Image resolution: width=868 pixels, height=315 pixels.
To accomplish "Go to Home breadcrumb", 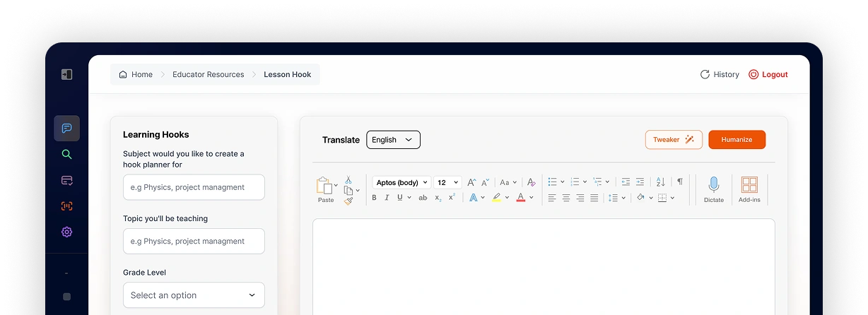I will click(x=136, y=74).
